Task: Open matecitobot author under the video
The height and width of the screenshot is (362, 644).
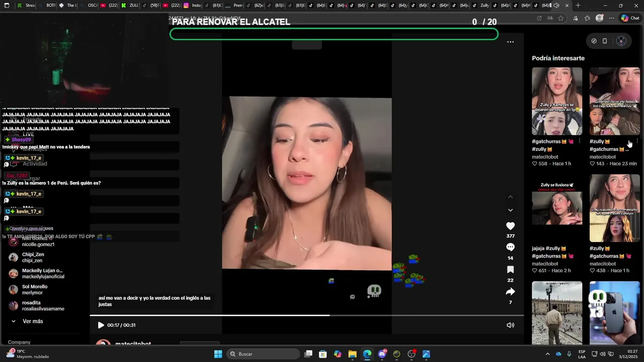Action: coord(133,344)
